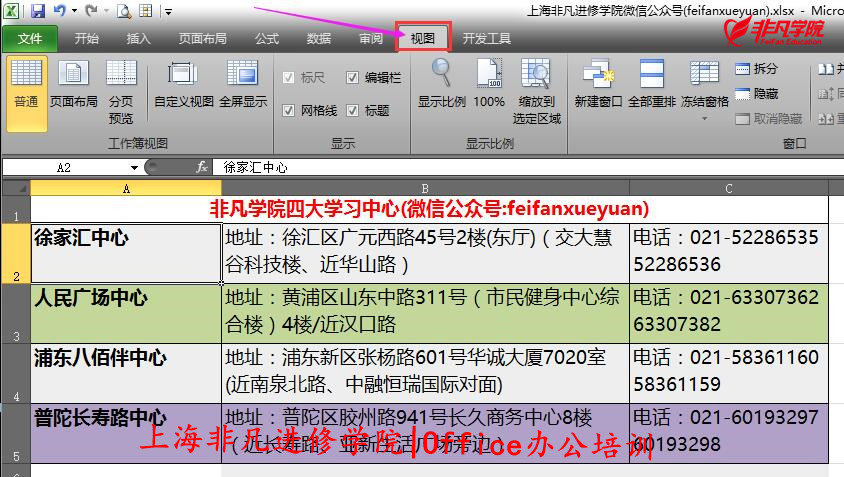
Task: Click the Select All corner of the sheet
Action: pyautogui.click(x=16, y=188)
